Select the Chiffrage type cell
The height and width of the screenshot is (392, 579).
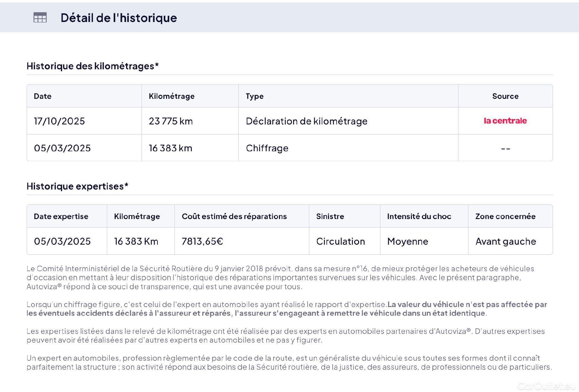click(267, 148)
